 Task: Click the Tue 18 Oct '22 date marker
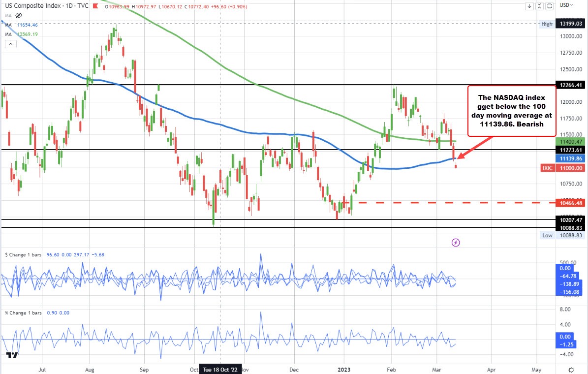point(220,370)
